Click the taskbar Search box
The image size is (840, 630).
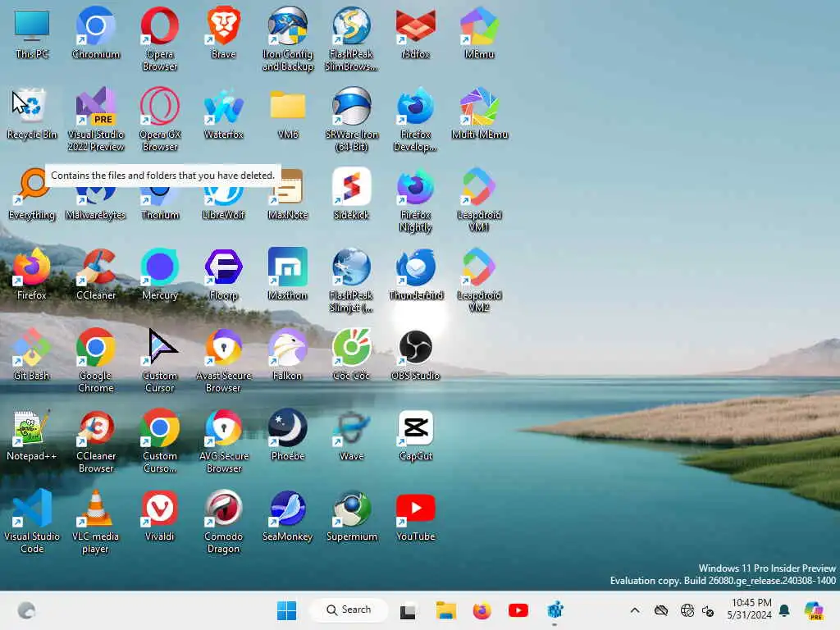pyautogui.click(x=349, y=610)
